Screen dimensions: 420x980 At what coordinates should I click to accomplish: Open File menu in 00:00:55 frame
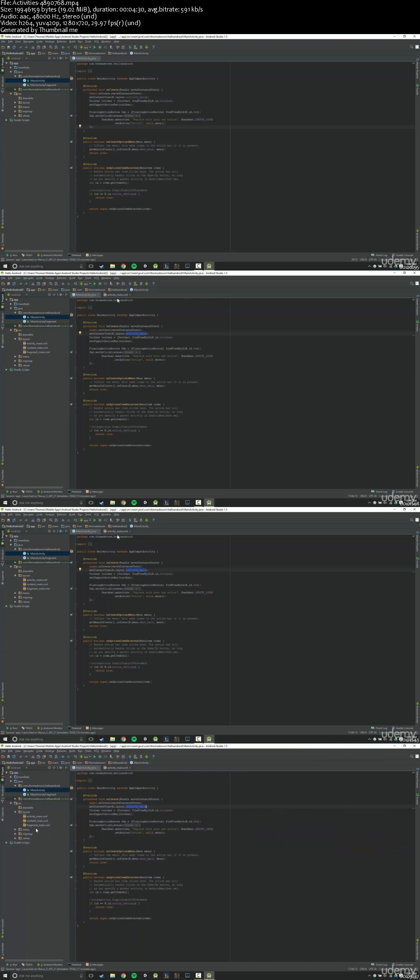(x=3, y=41)
